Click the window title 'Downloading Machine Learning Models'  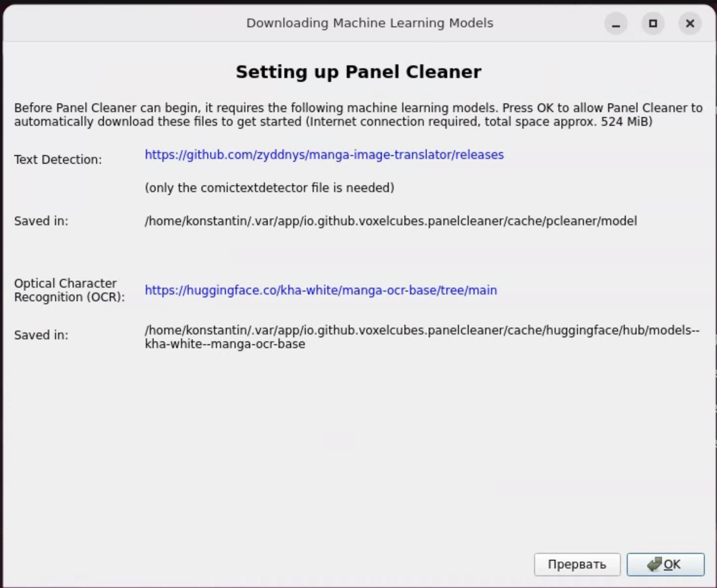370,23
